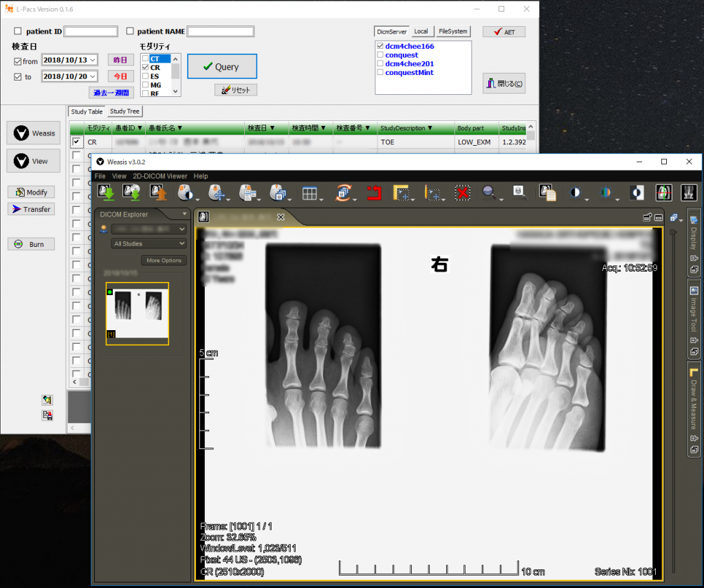
Task: Open the File menu in Weasis
Action: 100,176
